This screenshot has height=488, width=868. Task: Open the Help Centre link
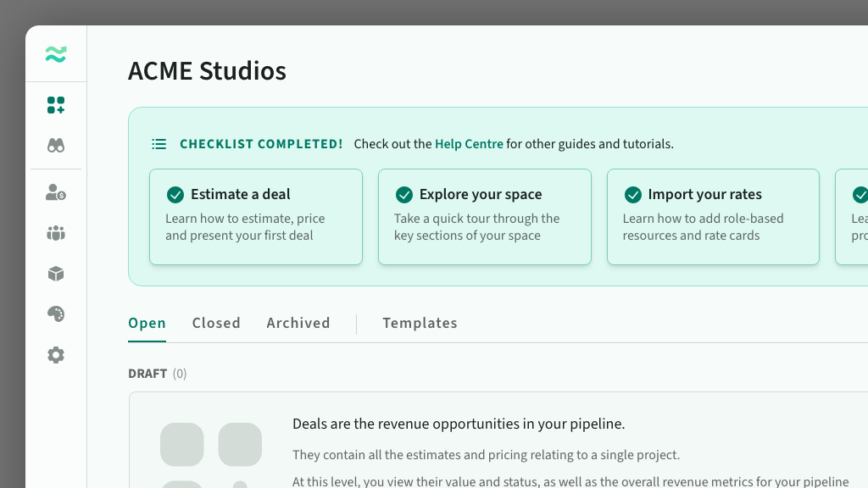469,144
